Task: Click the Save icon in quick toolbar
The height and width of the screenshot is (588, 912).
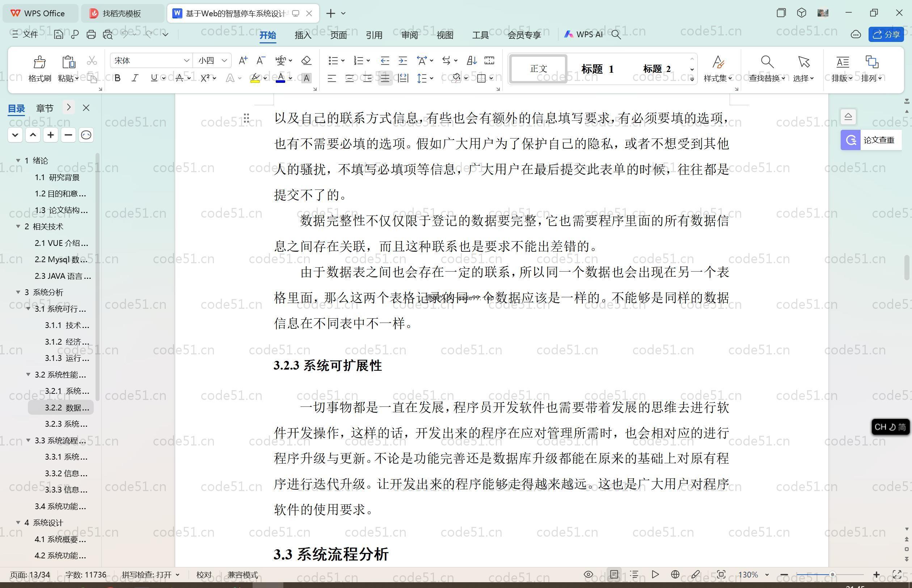Action: 58,34
